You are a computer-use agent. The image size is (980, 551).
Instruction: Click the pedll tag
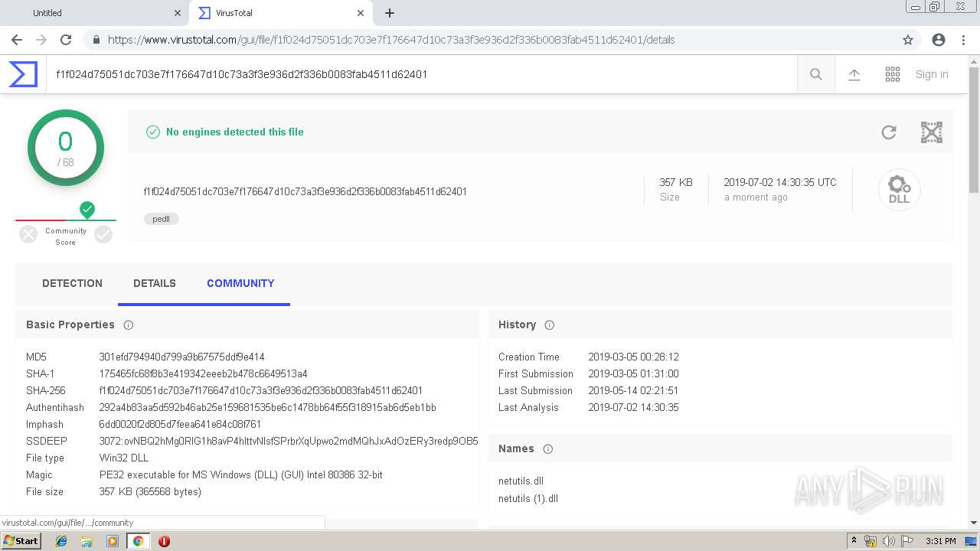point(162,219)
